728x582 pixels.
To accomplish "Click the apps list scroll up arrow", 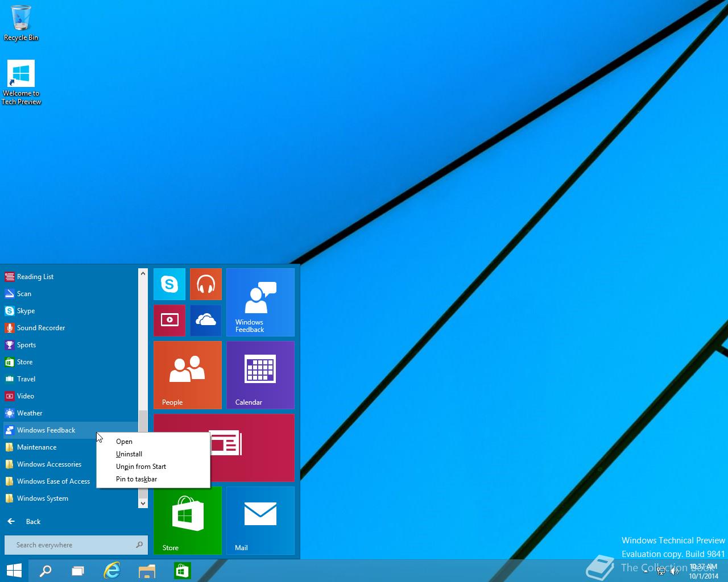I will 143,273.
